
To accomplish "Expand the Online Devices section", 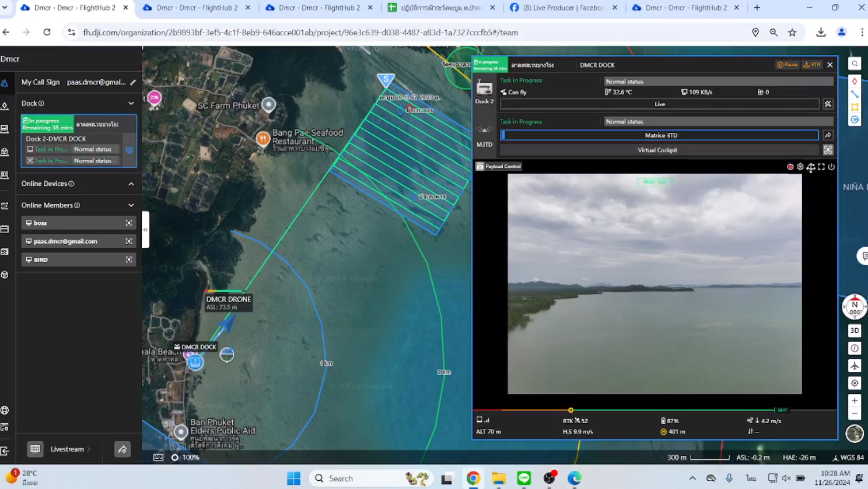I will [x=131, y=184].
